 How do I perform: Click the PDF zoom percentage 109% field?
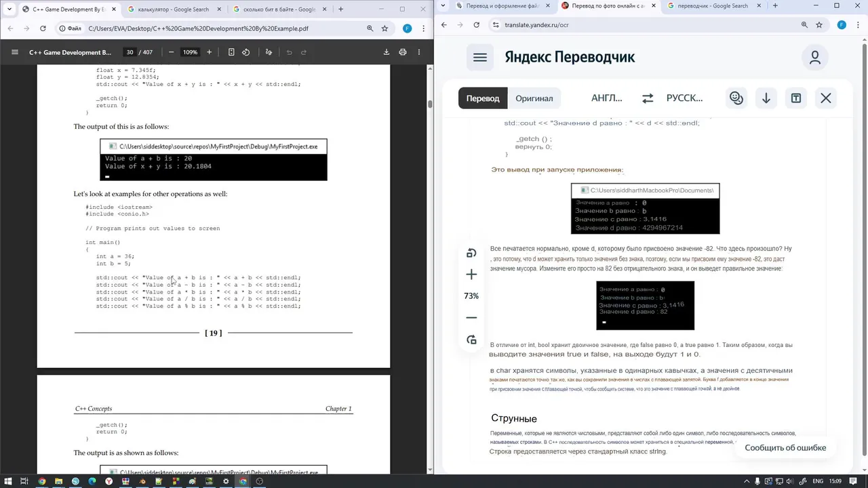click(190, 52)
